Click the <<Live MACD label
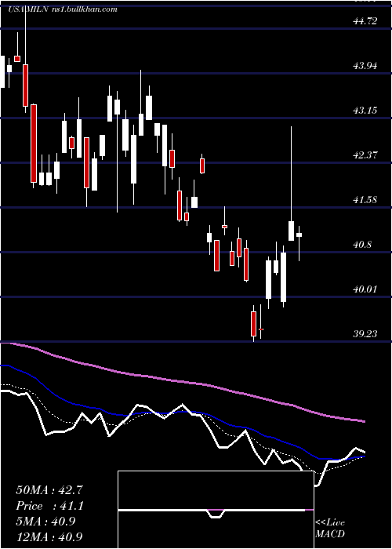This screenshot has height=549, width=392. point(330,528)
